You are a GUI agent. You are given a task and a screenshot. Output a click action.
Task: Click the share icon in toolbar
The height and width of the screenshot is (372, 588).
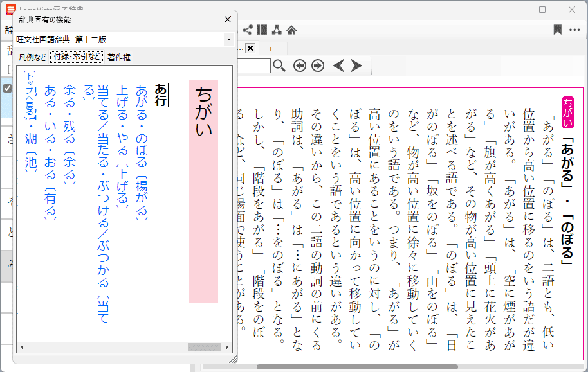[247, 30]
